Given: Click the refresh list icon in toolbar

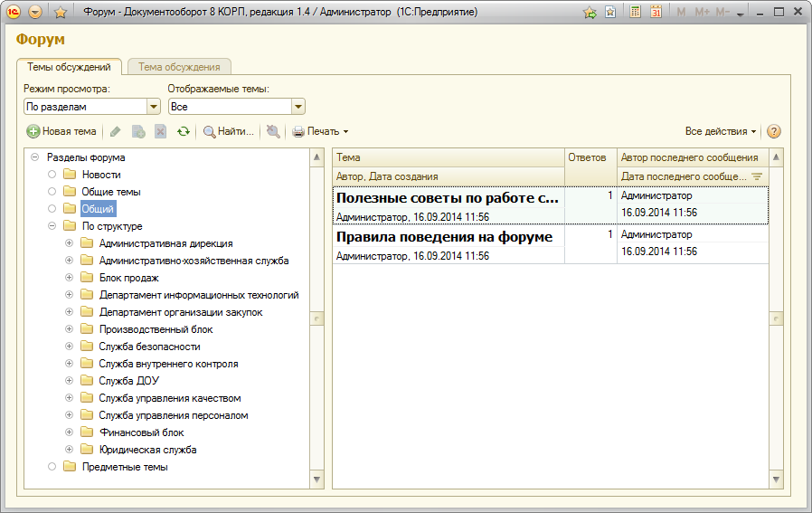Looking at the screenshot, I should (184, 131).
